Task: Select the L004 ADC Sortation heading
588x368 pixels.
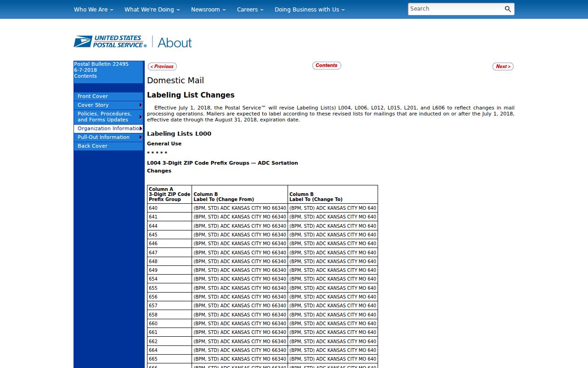Action: coord(222,163)
